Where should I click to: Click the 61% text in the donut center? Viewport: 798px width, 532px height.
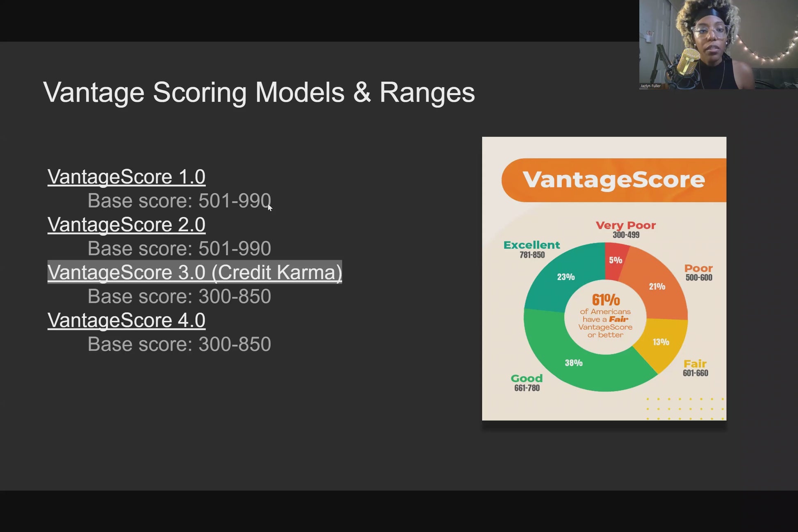pos(606,300)
